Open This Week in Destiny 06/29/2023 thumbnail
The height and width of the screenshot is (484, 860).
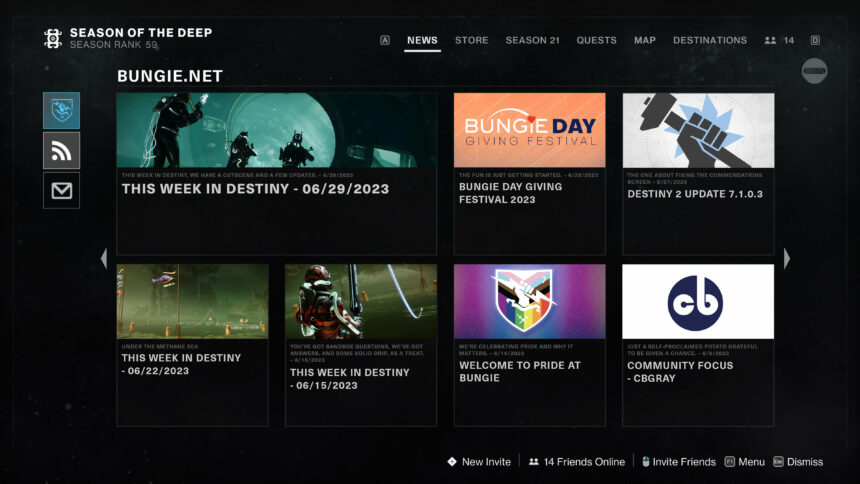point(277,130)
